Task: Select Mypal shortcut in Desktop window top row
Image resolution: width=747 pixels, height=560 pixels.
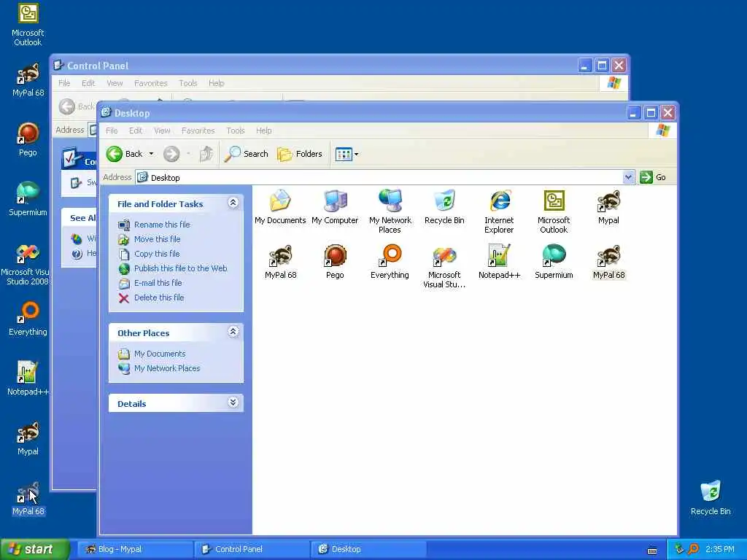Action: (608, 206)
